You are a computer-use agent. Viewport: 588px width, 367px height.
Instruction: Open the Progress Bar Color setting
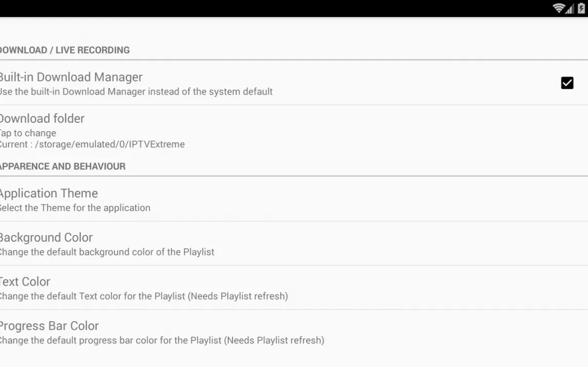pos(49,325)
